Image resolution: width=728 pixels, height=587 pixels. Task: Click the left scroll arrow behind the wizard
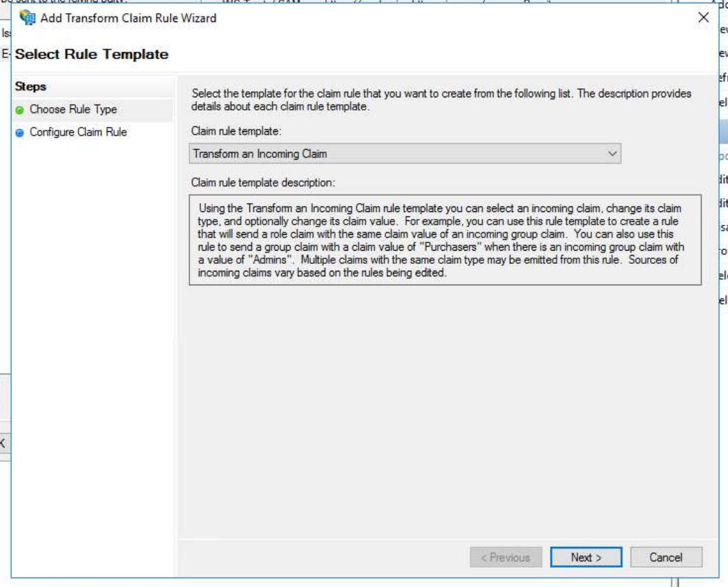[x=3, y=443]
